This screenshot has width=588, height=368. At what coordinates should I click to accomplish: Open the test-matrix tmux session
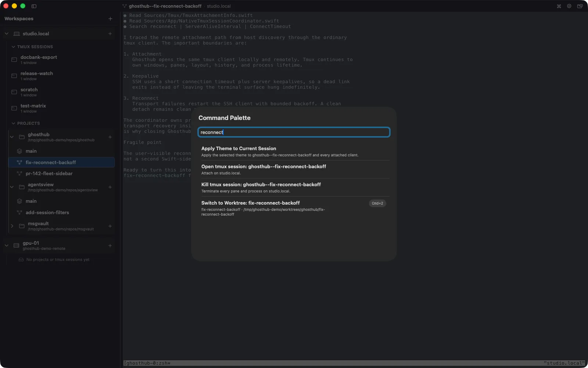pyautogui.click(x=61, y=108)
